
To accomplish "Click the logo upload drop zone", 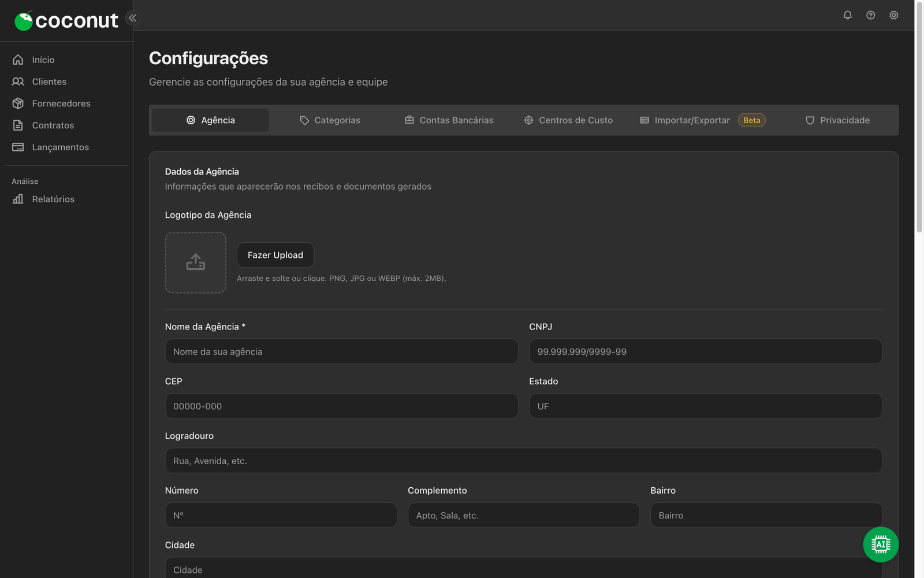I will pos(196,263).
